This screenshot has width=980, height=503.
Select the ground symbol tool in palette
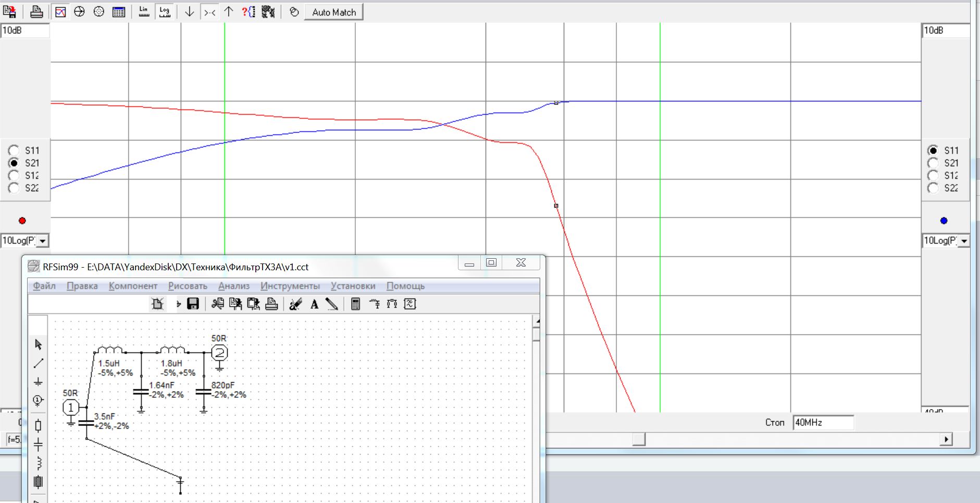(38, 382)
